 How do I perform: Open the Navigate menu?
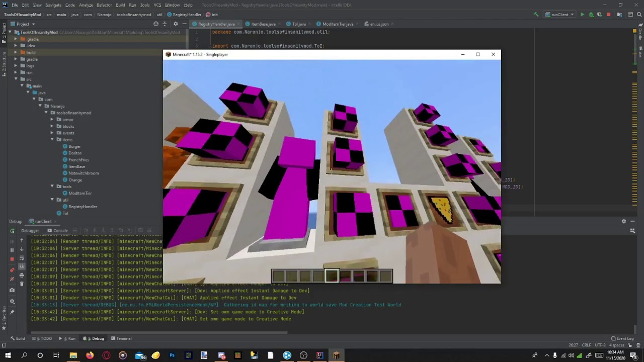[53, 5]
